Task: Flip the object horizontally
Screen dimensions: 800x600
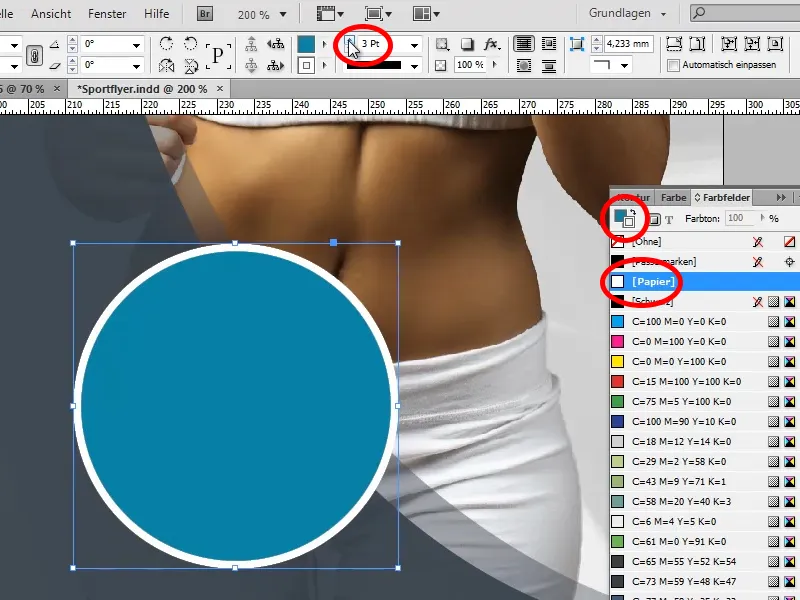Action: [x=166, y=66]
